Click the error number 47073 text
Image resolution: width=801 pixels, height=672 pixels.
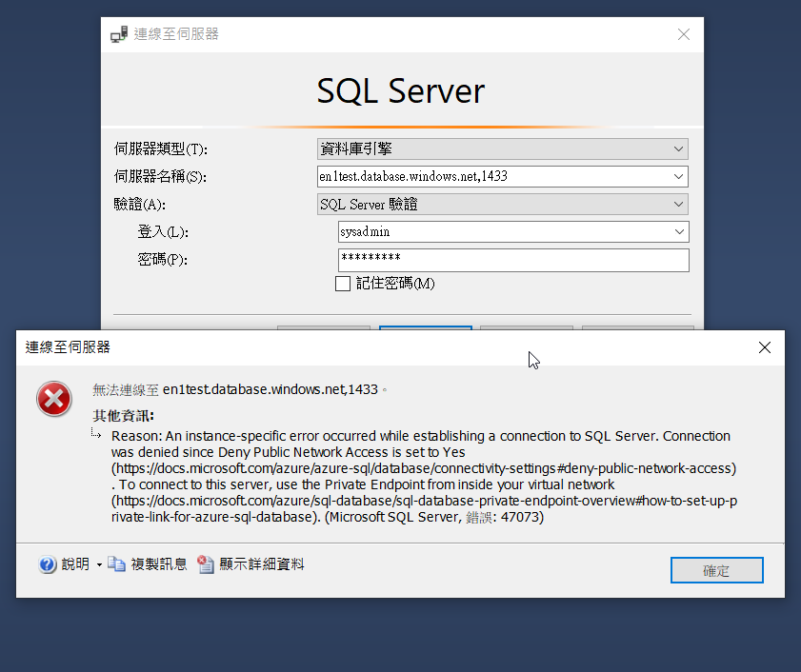point(520,517)
